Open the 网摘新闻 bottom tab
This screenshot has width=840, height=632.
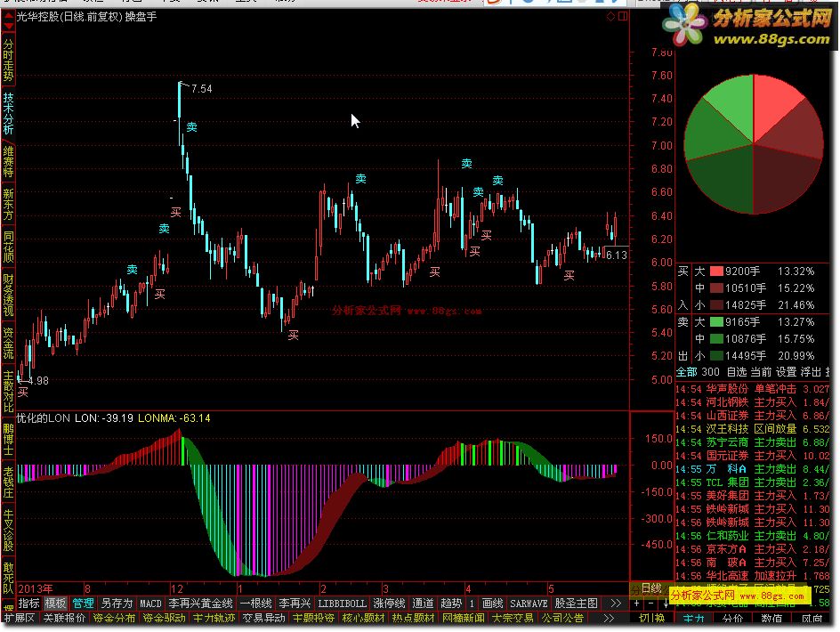tap(463, 618)
